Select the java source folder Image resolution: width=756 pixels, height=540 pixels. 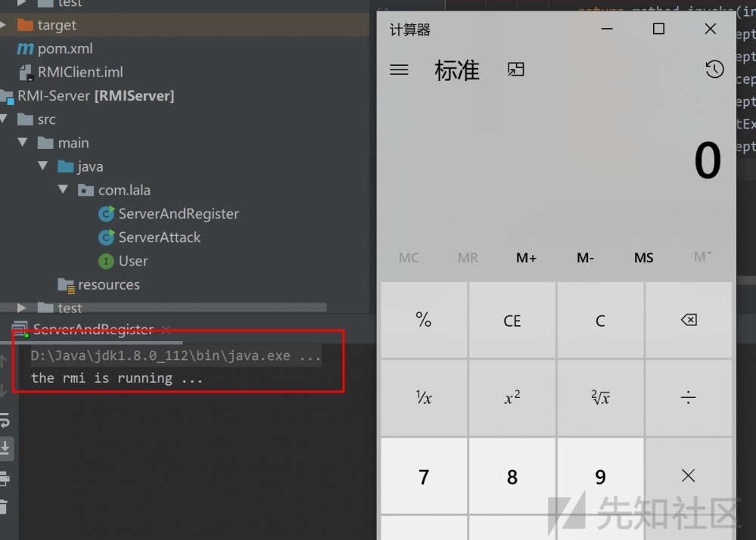(x=90, y=166)
